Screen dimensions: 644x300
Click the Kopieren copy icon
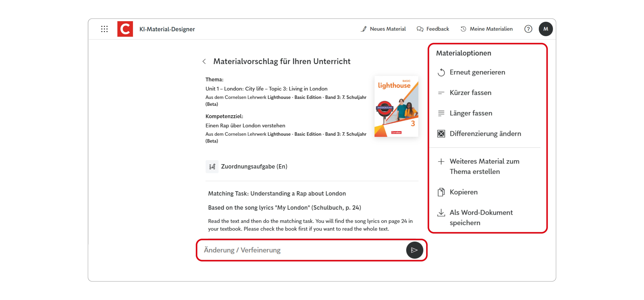point(441,192)
